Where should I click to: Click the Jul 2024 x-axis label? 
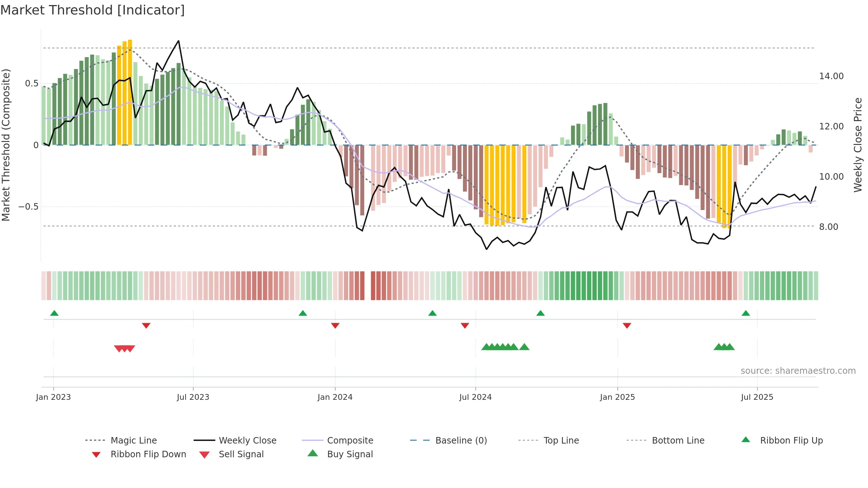pyautogui.click(x=476, y=397)
